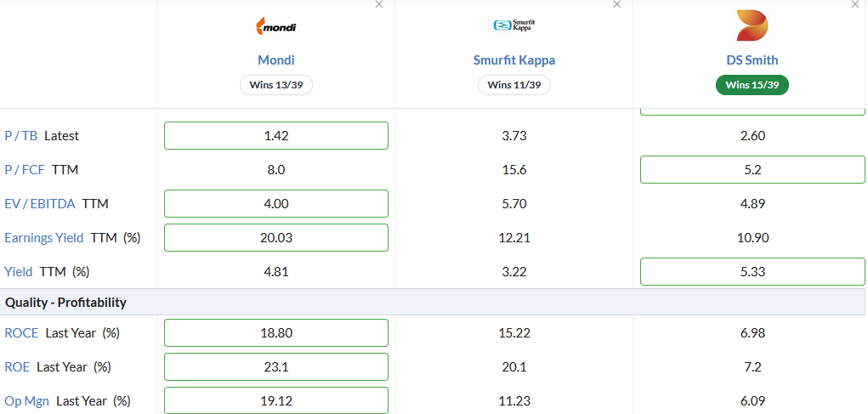Open the Op Mgn metric link

(26, 400)
